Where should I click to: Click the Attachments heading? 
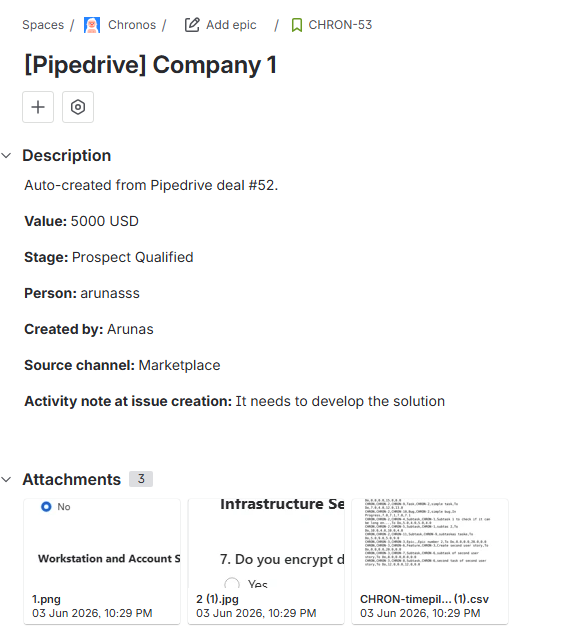(72, 479)
